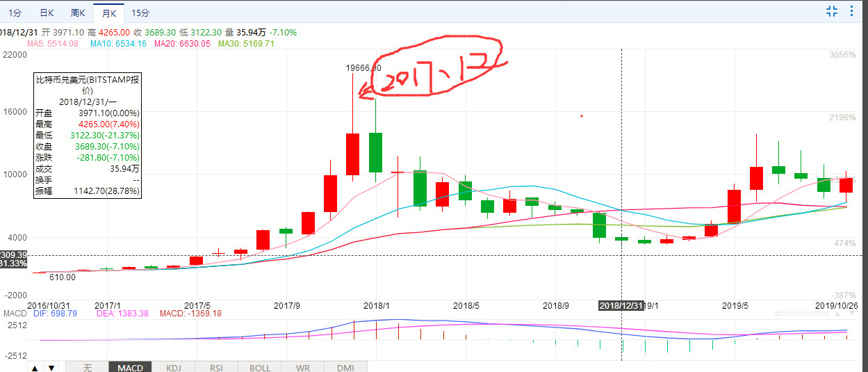Open the three-dot more options menu
868x372 pixels.
click(x=853, y=10)
